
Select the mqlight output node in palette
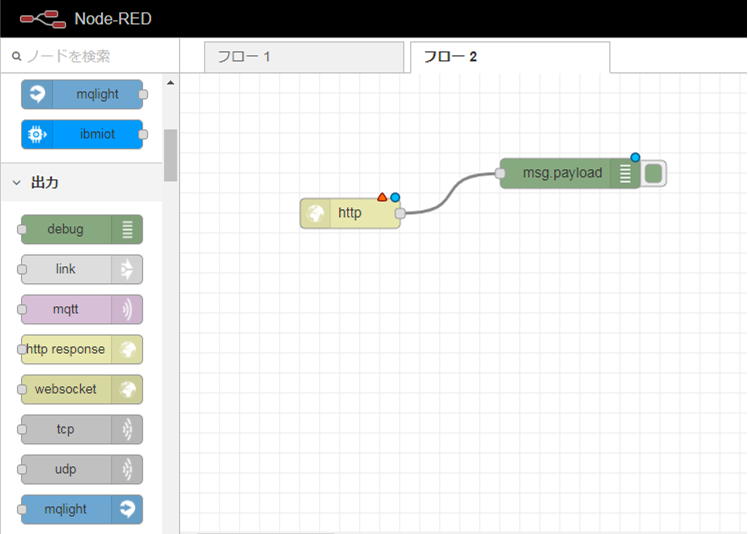(x=82, y=509)
